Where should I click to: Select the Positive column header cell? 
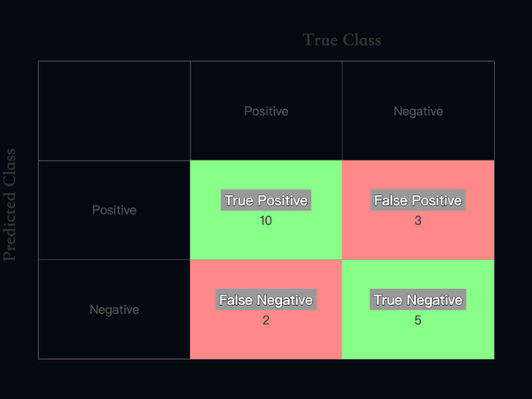266,111
